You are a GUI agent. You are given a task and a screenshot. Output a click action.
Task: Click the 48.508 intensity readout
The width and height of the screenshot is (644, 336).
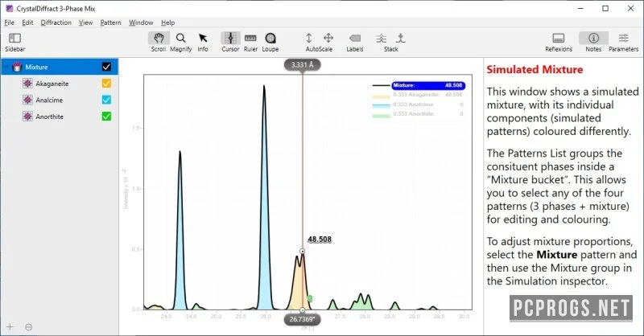[x=320, y=240]
